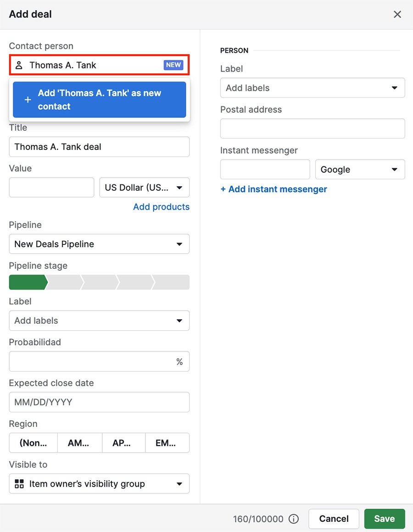The height and width of the screenshot is (532, 413).
Task: Click Add instant messenger
Action: tap(273, 189)
